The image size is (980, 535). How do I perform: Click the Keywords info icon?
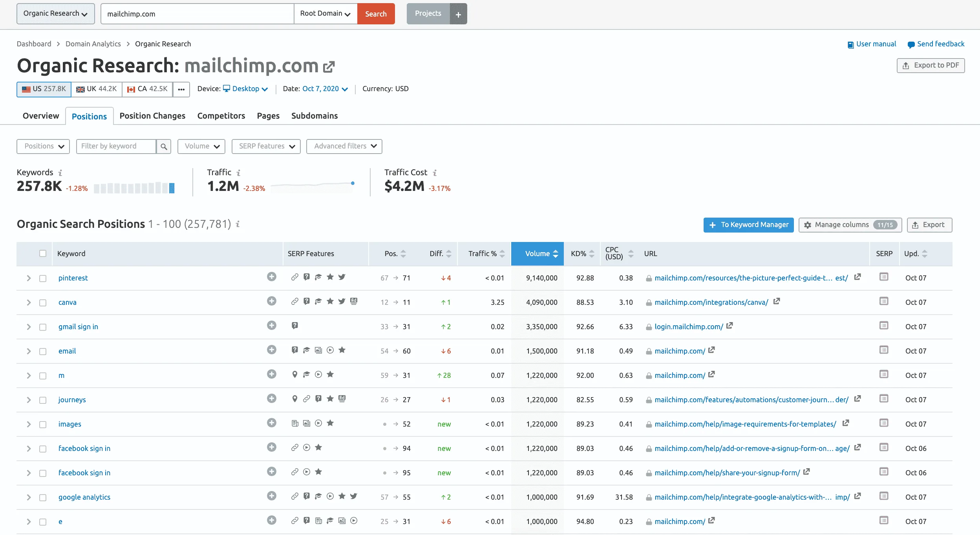pyautogui.click(x=60, y=172)
